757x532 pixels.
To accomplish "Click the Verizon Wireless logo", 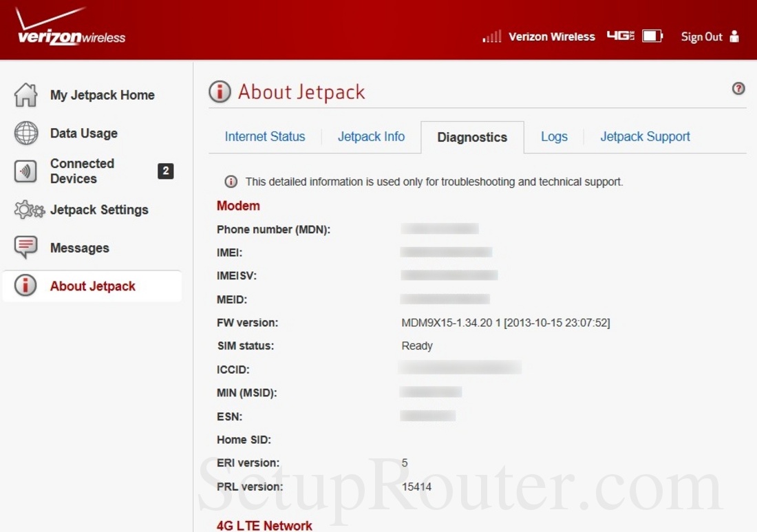I will click(x=70, y=27).
